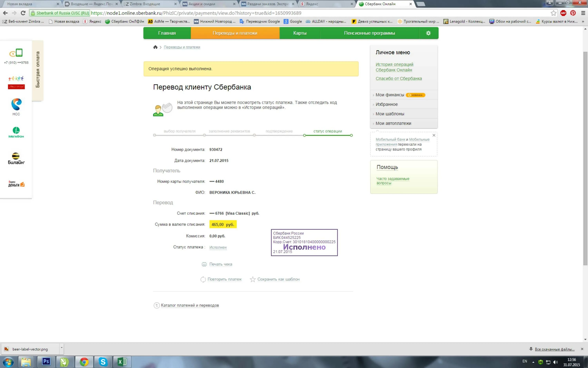Click the star icon for saving template
This screenshot has width=588, height=368.
253,279
